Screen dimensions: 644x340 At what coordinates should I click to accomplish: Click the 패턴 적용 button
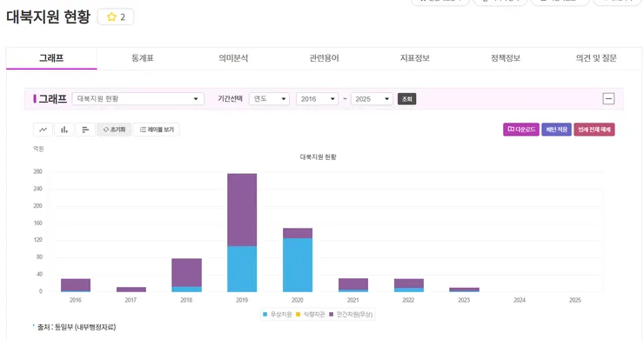point(556,130)
